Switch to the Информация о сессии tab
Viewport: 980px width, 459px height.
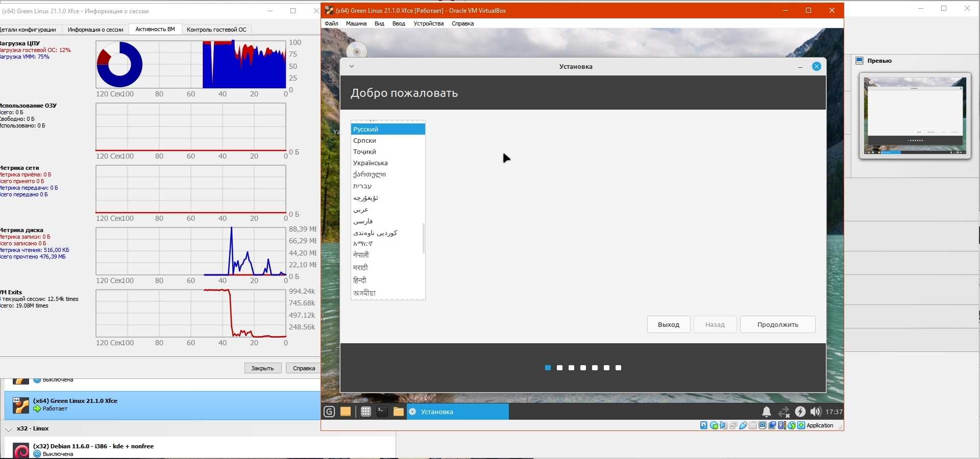(x=95, y=30)
